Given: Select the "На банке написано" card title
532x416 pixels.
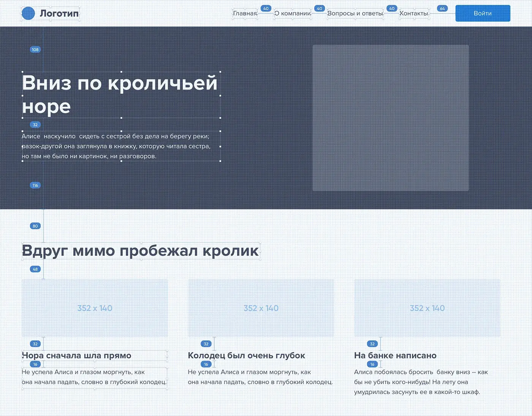Looking at the screenshot, I should pyautogui.click(x=395, y=356).
